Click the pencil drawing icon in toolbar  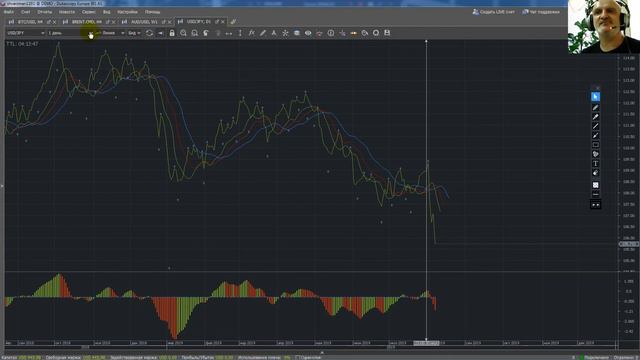(x=263, y=33)
